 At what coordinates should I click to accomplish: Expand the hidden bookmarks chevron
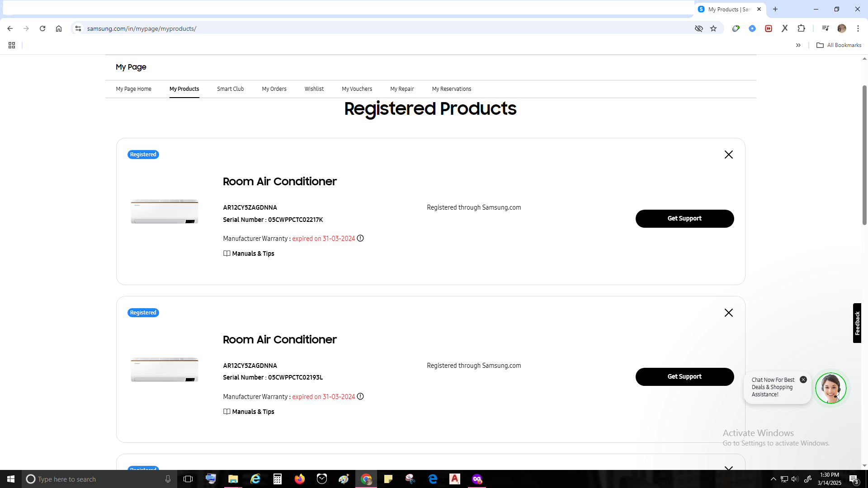798,45
